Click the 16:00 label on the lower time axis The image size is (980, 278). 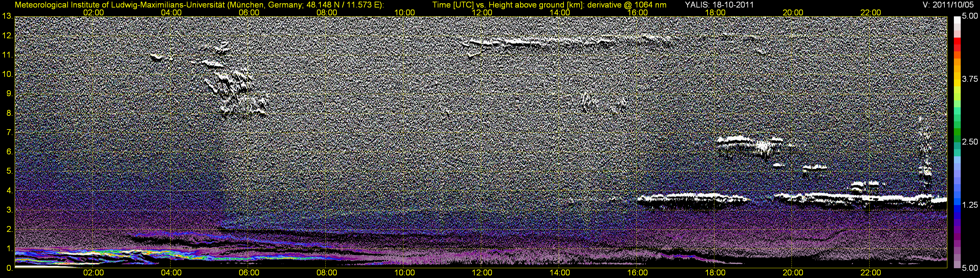(x=638, y=273)
